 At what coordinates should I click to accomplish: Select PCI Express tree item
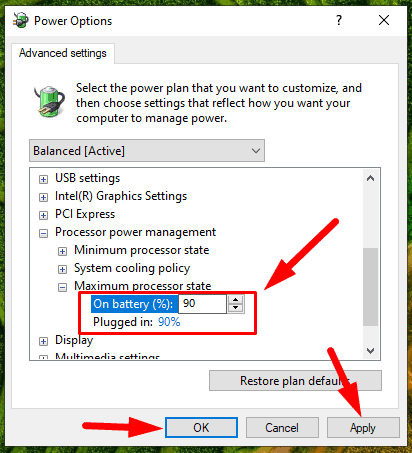[x=85, y=214]
